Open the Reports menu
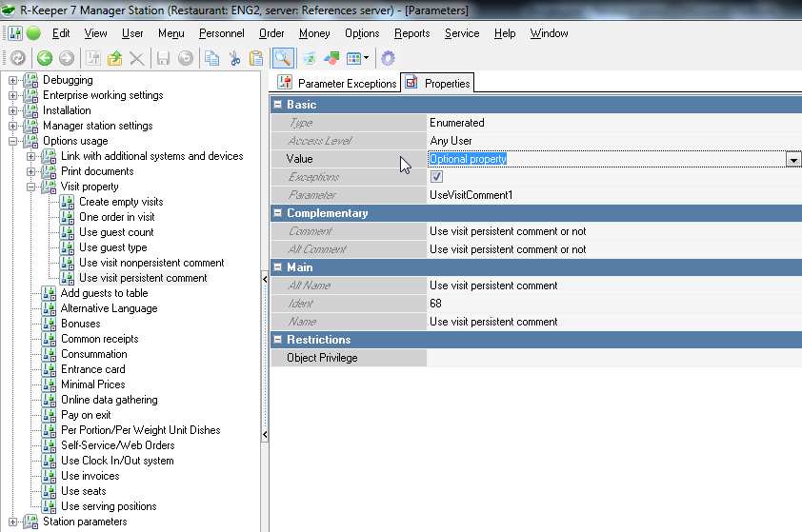The image size is (802, 532). pyautogui.click(x=411, y=33)
